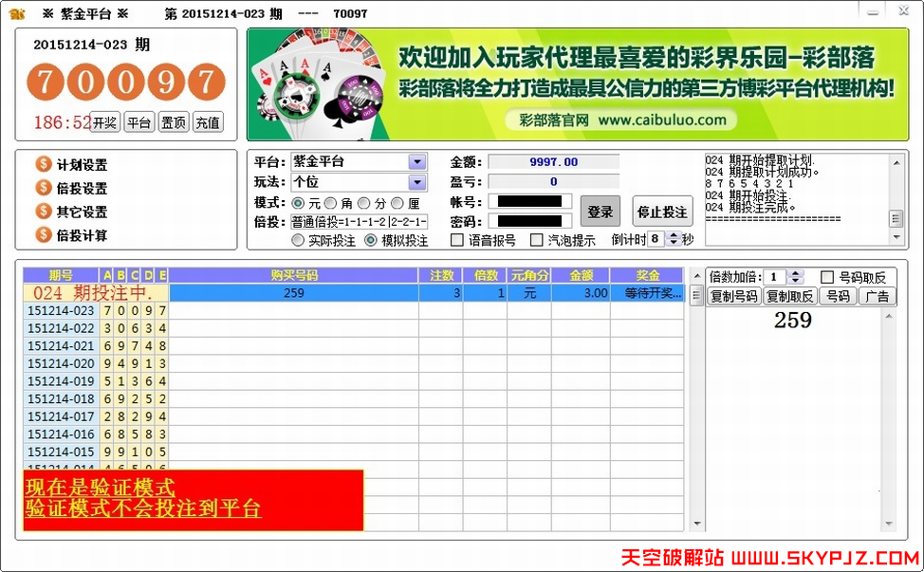Image resolution: width=924 pixels, height=572 pixels.
Task: Select the 倍投计算 dollar icon
Action: (x=43, y=231)
